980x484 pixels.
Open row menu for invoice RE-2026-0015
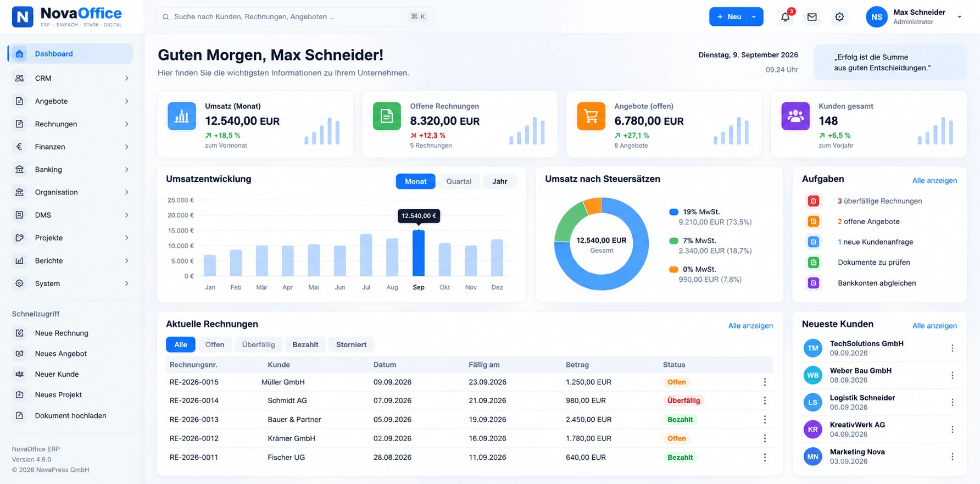tap(765, 382)
